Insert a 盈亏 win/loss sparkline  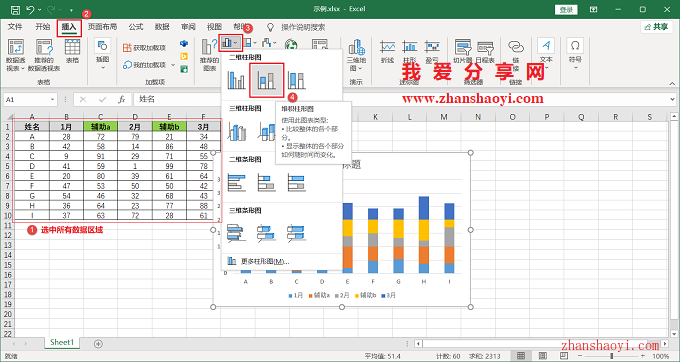click(x=432, y=51)
